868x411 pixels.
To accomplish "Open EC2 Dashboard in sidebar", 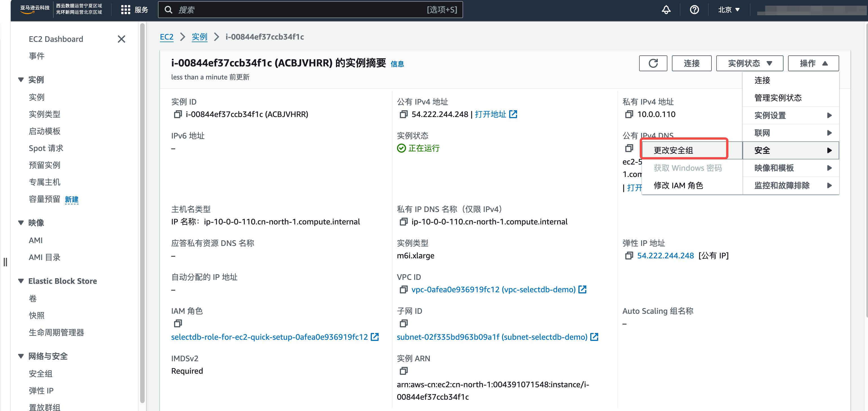I will (x=56, y=39).
